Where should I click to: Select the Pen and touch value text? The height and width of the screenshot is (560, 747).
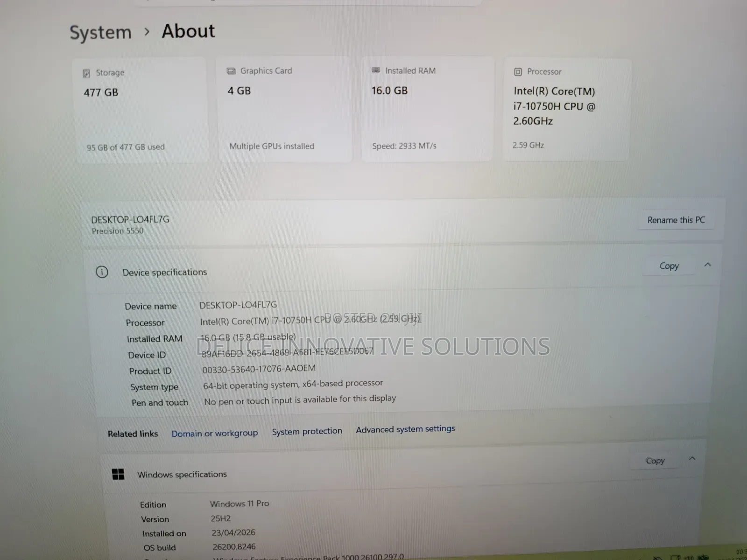point(300,400)
